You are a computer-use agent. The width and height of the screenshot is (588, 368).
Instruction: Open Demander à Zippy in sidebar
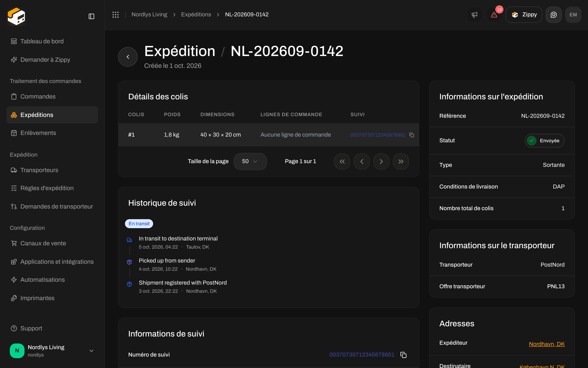[x=52, y=60]
